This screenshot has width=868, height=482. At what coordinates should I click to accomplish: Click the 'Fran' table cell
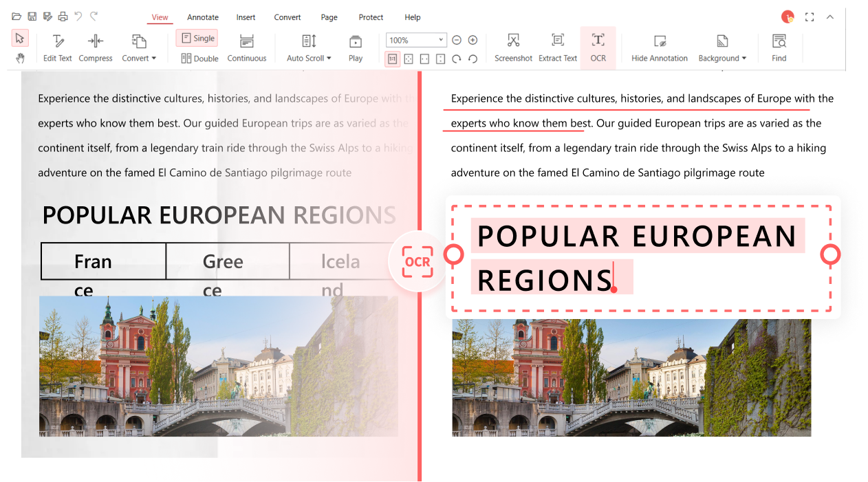click(103, 261)
